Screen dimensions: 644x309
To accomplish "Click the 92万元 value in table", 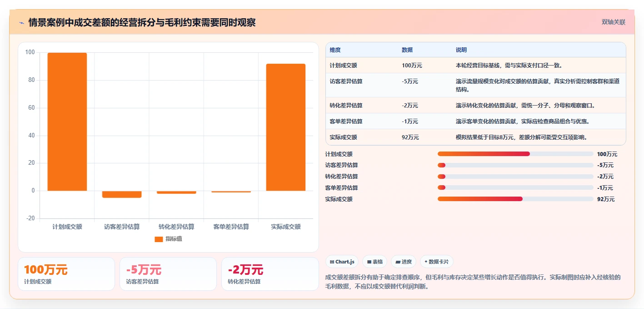I will click(410, 137).
